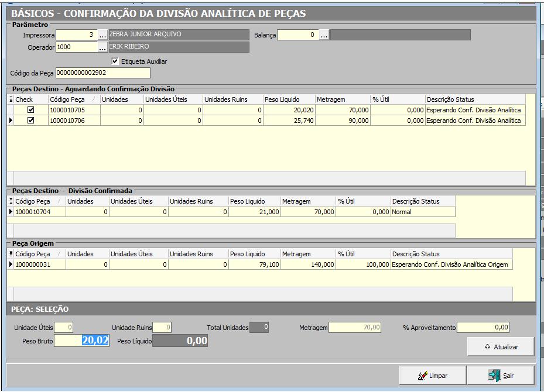Click the Sair exit door button
The height and width of the screenshot is (392, 544).
501,376
